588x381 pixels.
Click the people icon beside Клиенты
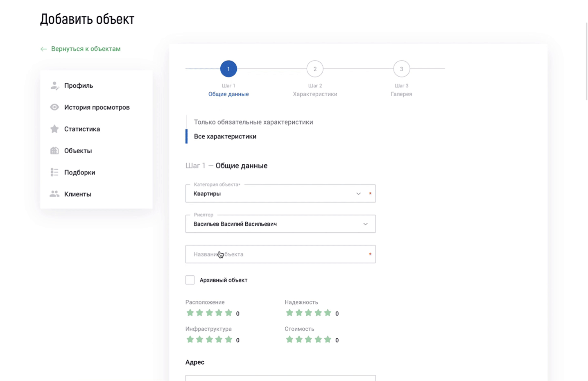[x=54, y=194]
